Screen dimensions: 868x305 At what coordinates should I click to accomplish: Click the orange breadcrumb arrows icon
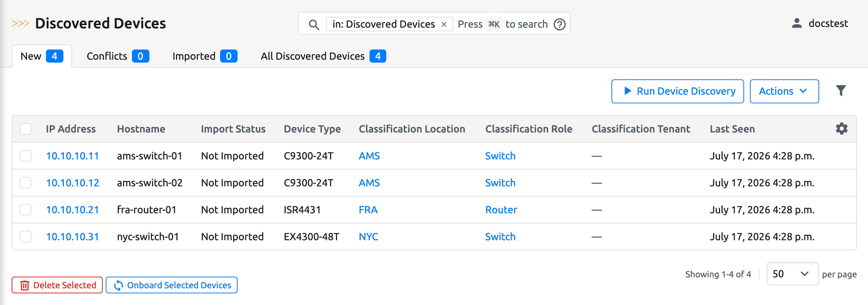(20, 24)
